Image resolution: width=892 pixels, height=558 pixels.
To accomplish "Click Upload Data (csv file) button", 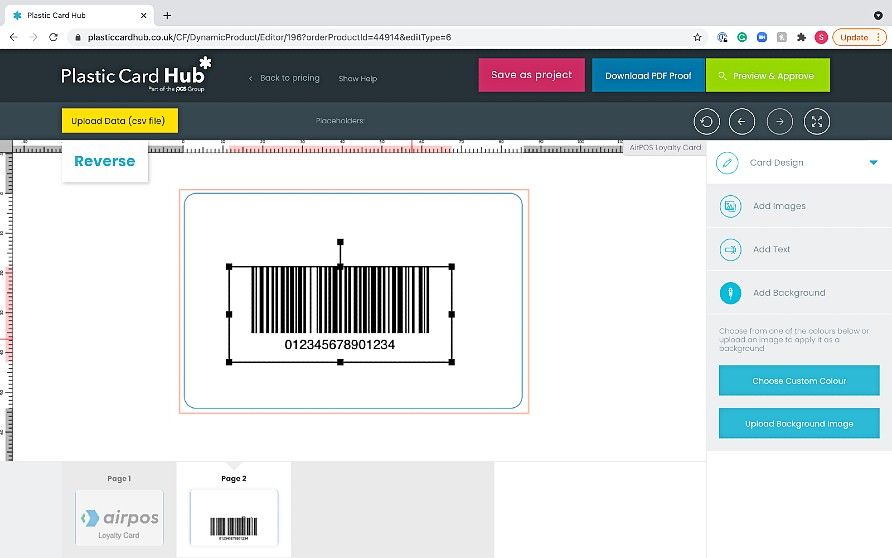I will pos(119,121).
